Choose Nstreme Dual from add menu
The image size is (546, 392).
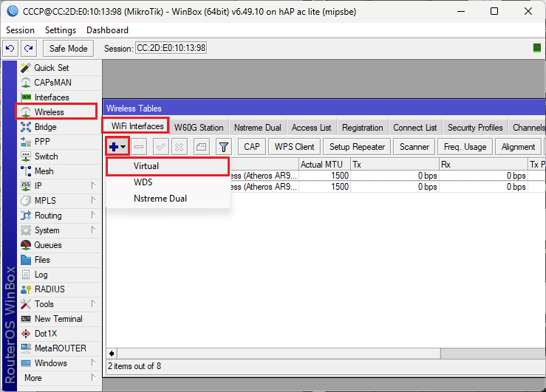click(168, 199)
